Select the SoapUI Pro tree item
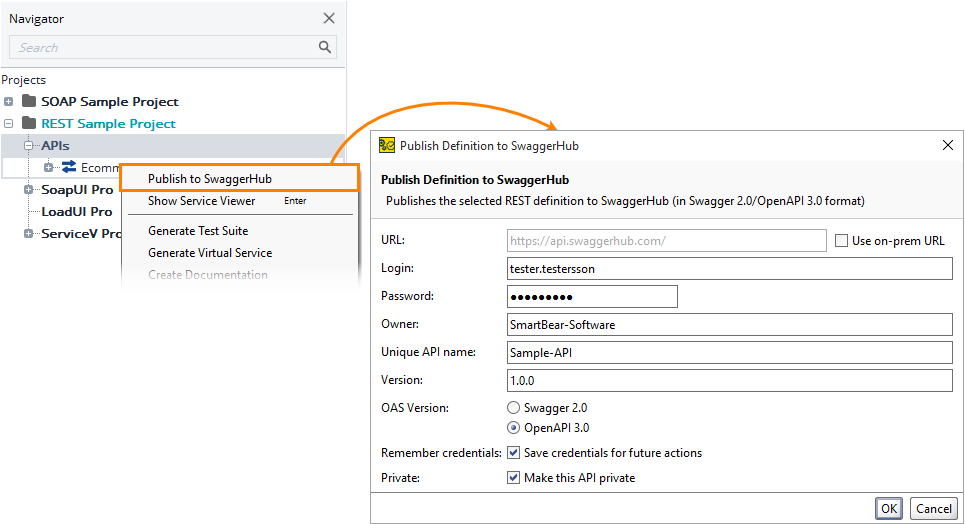Screen dimensions: 965x524 77,190
